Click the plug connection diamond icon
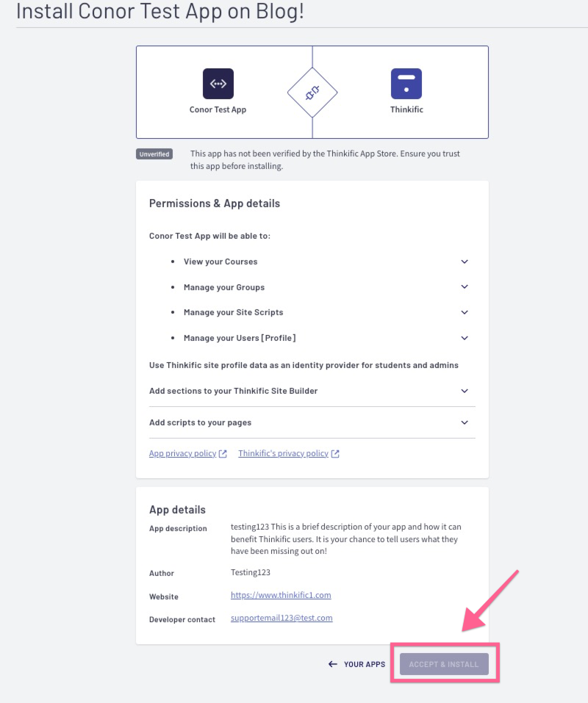The height and width of the screenshot is (703, 588). (312, 93)
